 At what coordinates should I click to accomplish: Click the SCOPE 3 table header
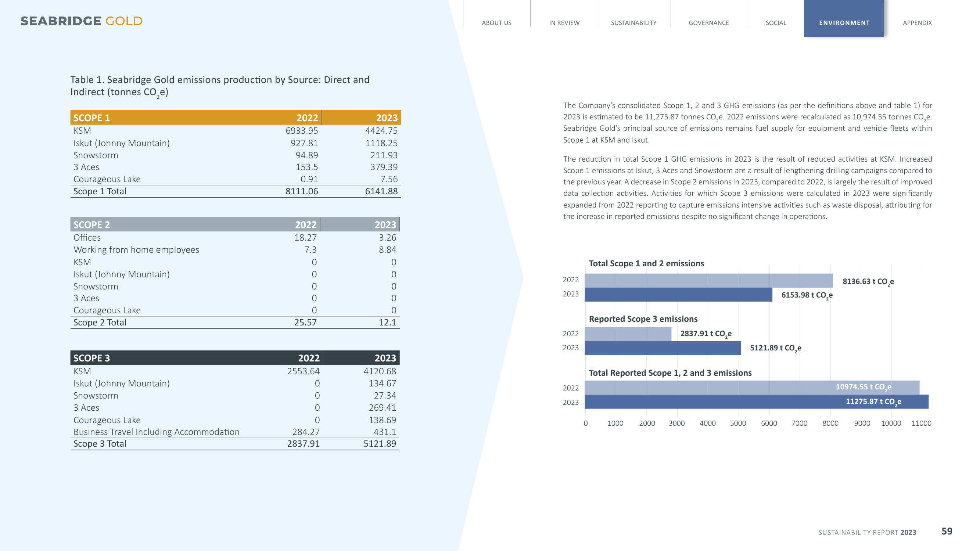coord(235,358)
